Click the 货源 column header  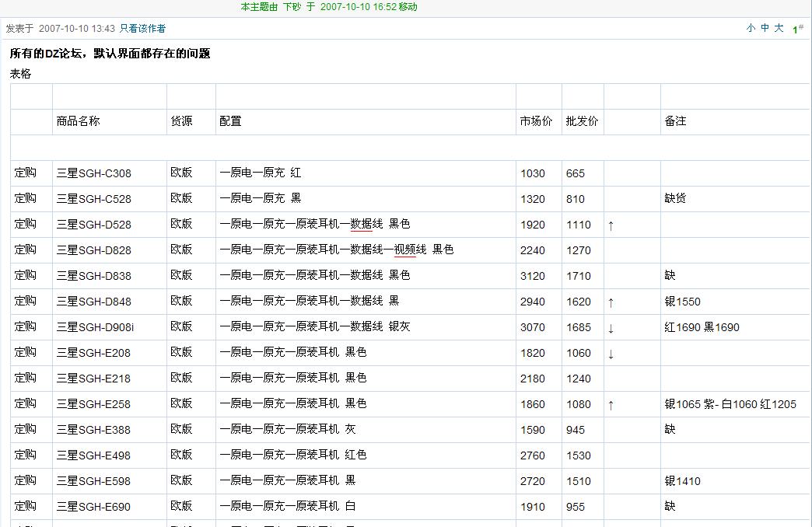coord(181,121)
